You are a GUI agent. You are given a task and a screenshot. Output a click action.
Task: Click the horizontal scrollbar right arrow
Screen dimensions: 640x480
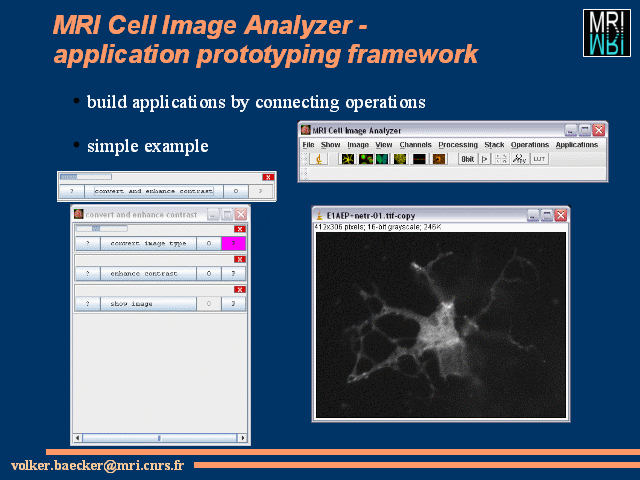[242, 438]
